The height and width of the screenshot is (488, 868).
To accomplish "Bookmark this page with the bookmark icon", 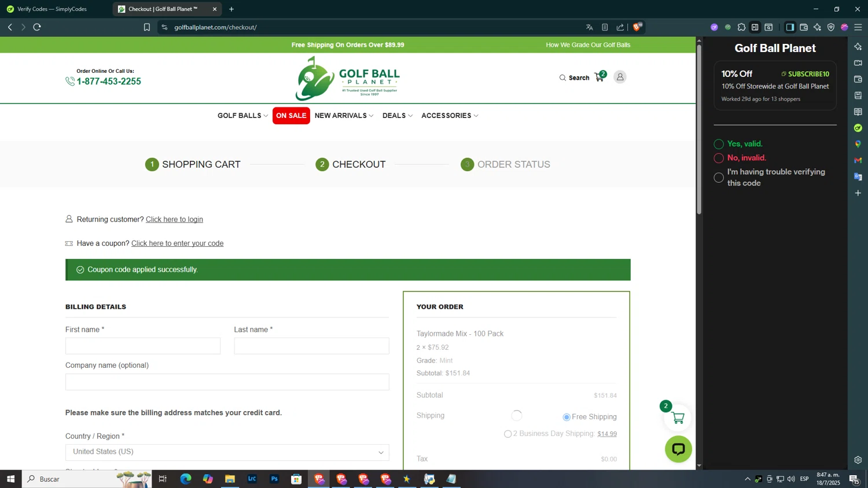I will pos(147,27).
